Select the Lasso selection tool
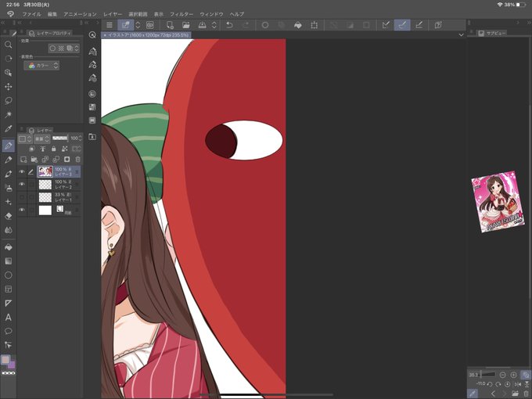This screenshot has width=532, height=399. pos(8,100)
